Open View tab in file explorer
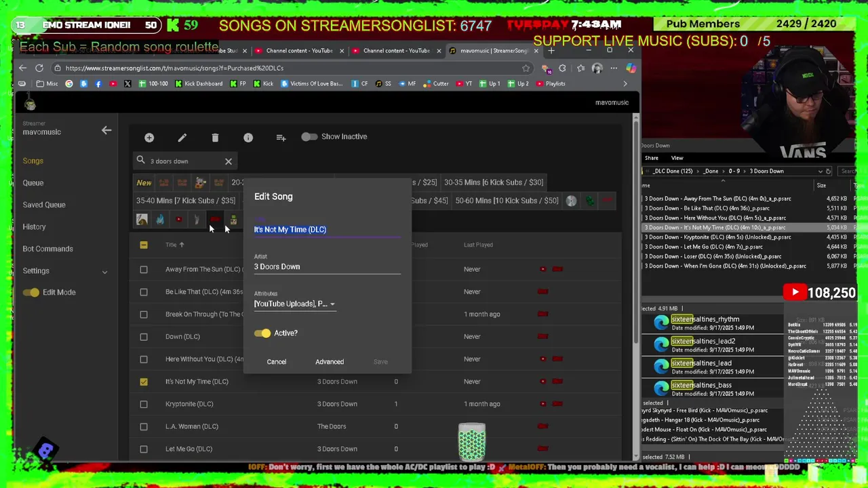This screenshot has width=868, height=488. click(x=677, y=158)
